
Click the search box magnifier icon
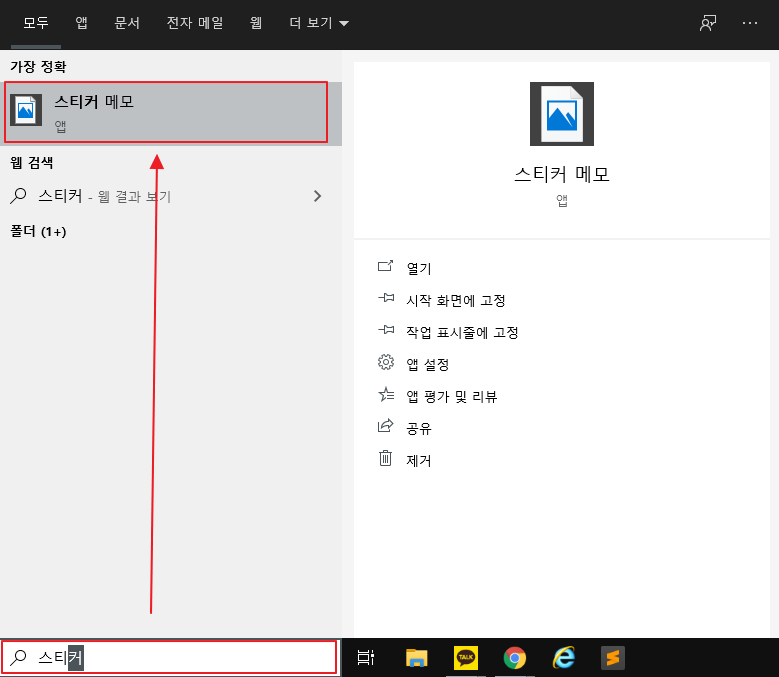tap(18, 657)
